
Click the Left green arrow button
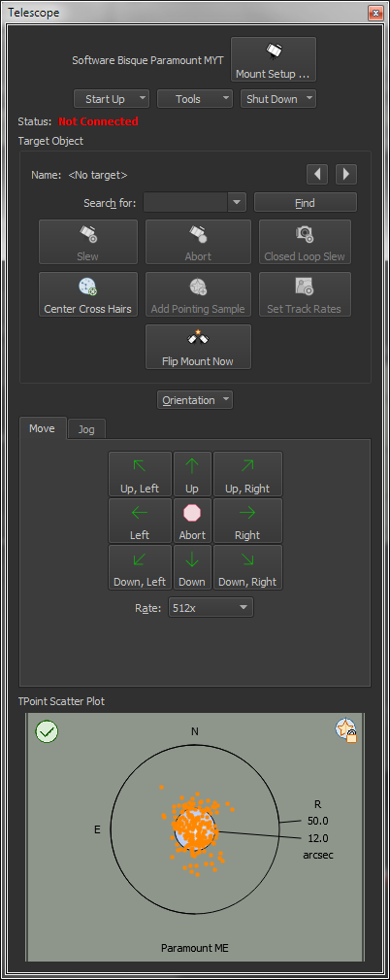pyautogui.click(x=140, y=521)
